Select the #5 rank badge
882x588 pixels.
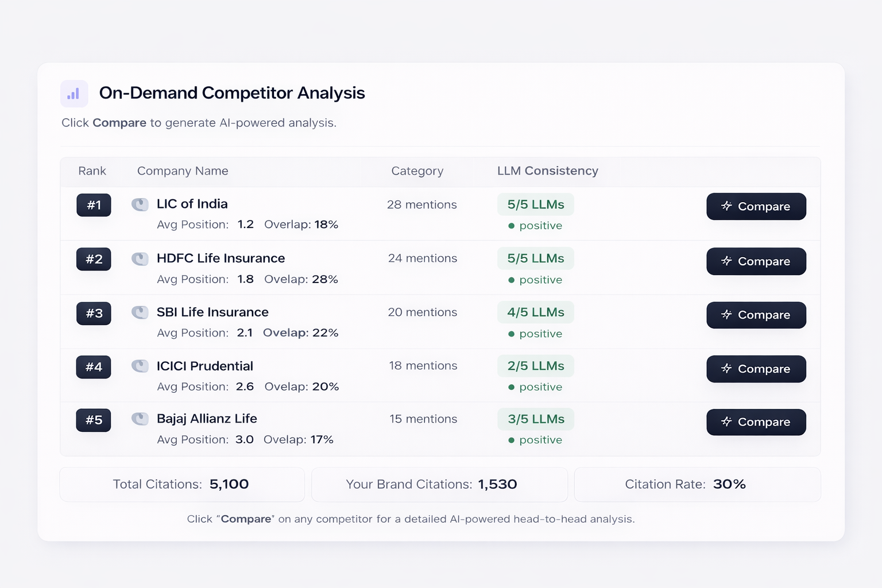click(94, 420)
